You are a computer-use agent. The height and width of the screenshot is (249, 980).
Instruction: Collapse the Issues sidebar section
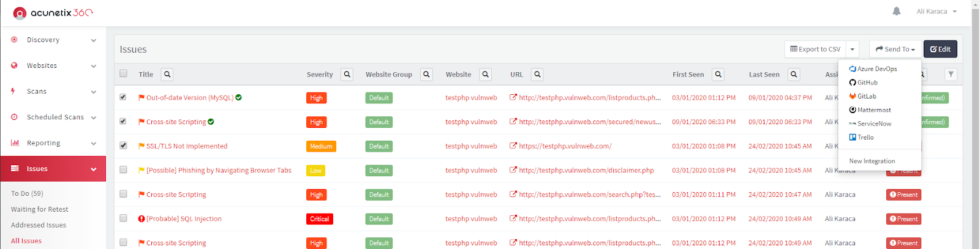[x=53, y=169]
